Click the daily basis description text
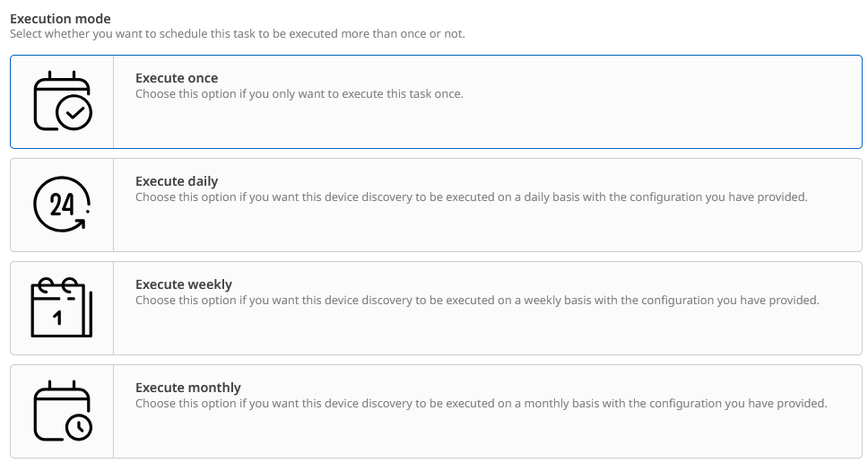 [x=472, y=197]
